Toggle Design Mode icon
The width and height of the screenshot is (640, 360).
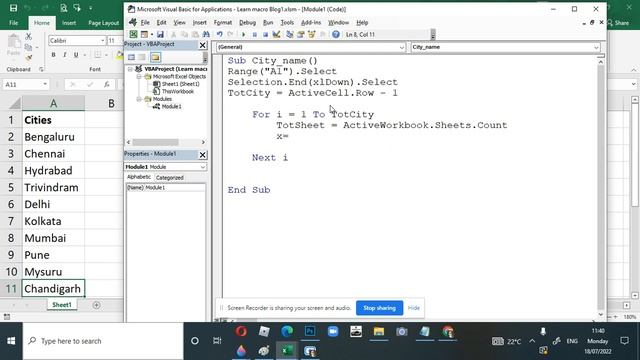(276, 34)
